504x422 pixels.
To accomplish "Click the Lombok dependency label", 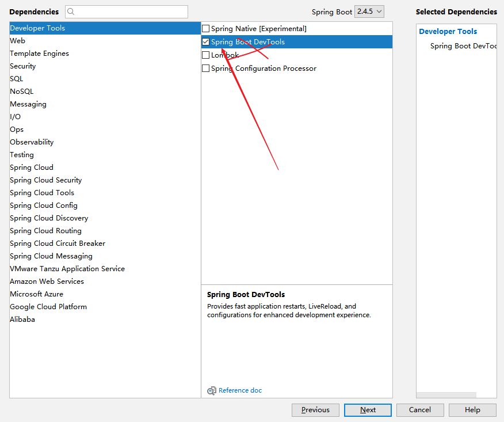I will pyautogui.click(x=225, y=55).
